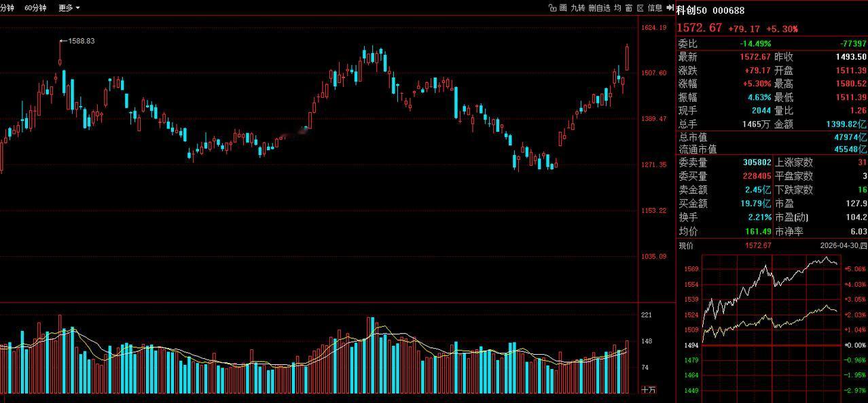The width and height of the screenshot is (868, 403).
Task: Switch to the 60分钟 period tab
Action: click(35, 8)
